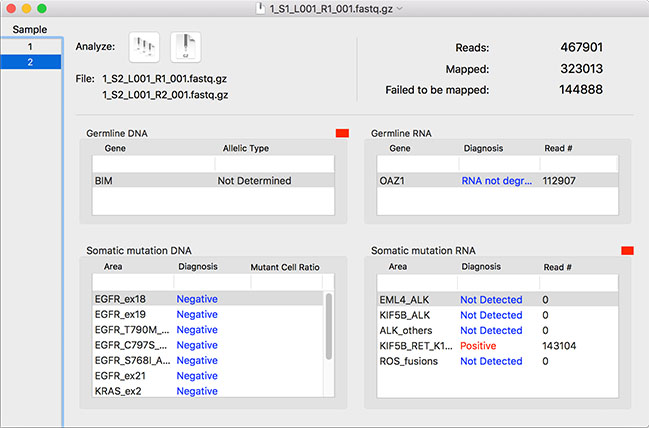This screenshot has width=649, height=428.
Task: Select the EGFR_S768I row
Action: pyautogui.click(x=208, y=360)
